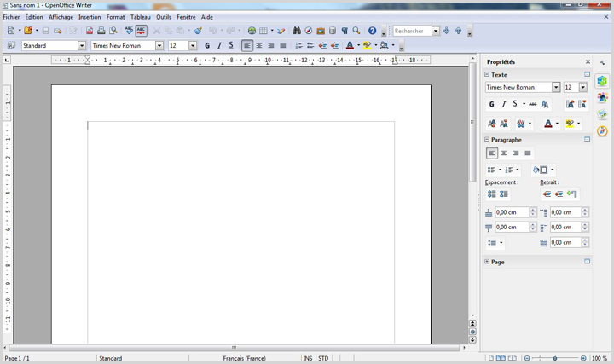Toggle Nonprinting Characters pilcrow button
This screenshot has width=614, height=364.
click(x=345, y=31)
